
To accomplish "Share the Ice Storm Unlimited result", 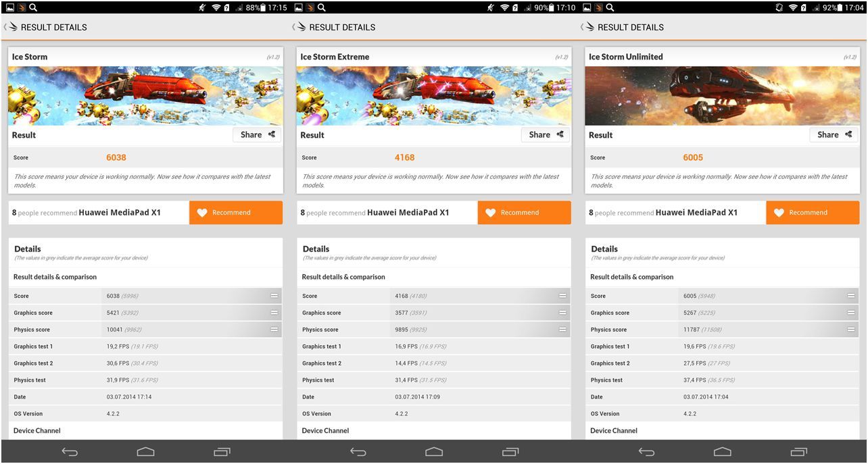I will pyautogui.click(x=834, y=134).
